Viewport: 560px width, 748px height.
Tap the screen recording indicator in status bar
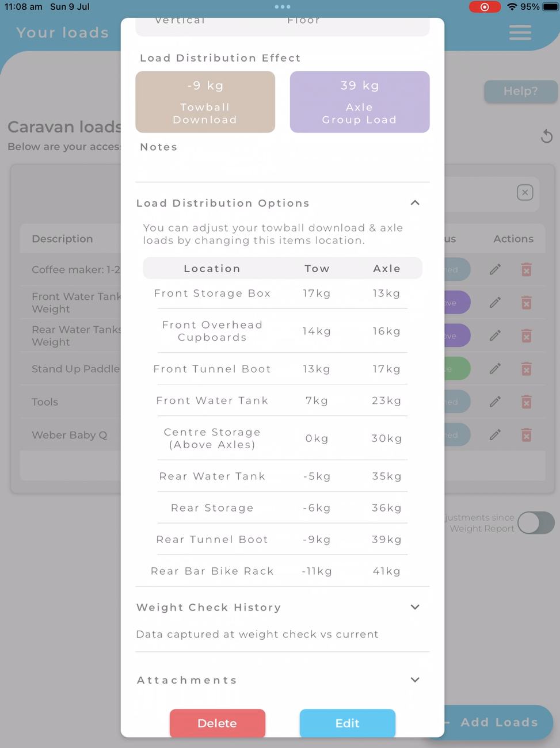(x=485, y=7)
